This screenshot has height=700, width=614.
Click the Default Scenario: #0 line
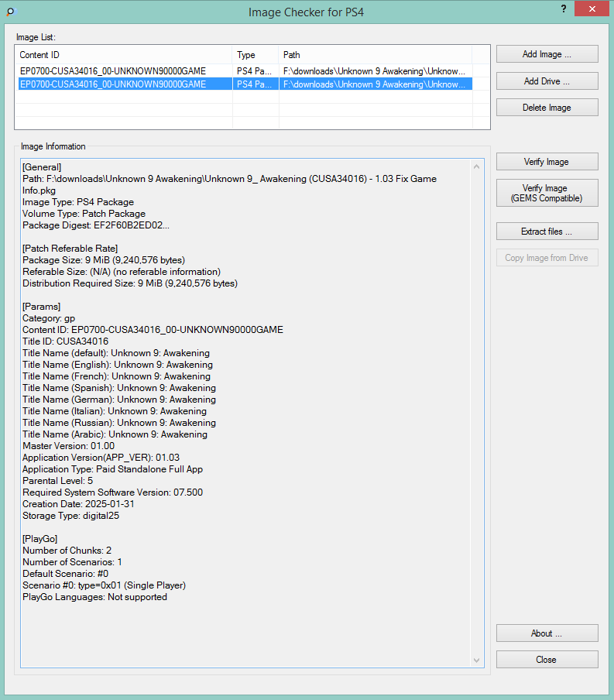[x=66, y=574]
